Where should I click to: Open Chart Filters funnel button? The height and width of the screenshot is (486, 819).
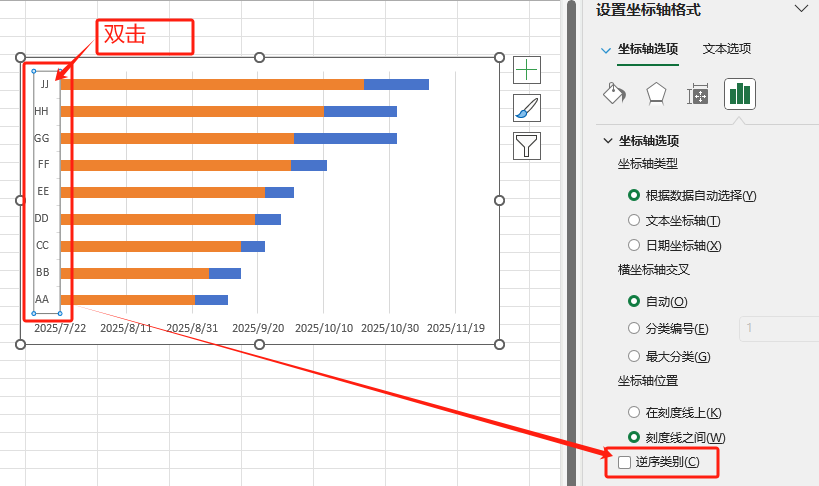click(526, 146)
